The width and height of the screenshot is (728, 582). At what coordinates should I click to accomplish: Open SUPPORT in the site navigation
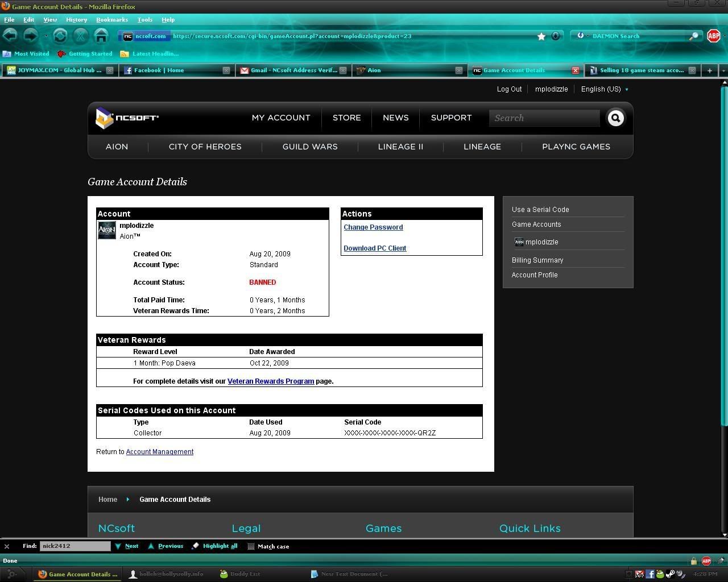coord(451,118)
